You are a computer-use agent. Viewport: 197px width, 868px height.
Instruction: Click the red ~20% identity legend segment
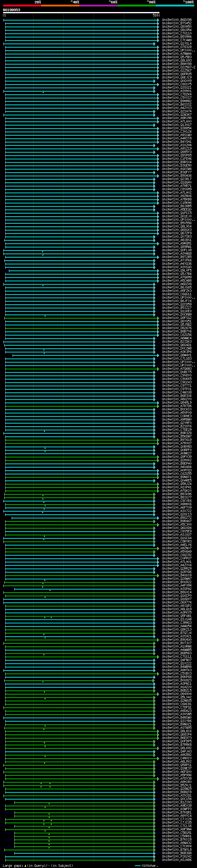22,6
